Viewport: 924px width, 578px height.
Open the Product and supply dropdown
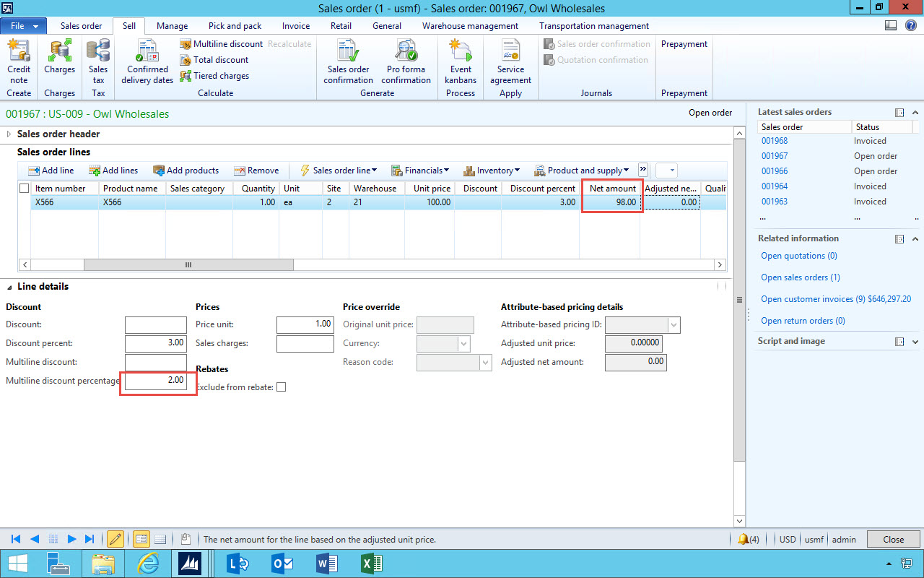(582, 171)
